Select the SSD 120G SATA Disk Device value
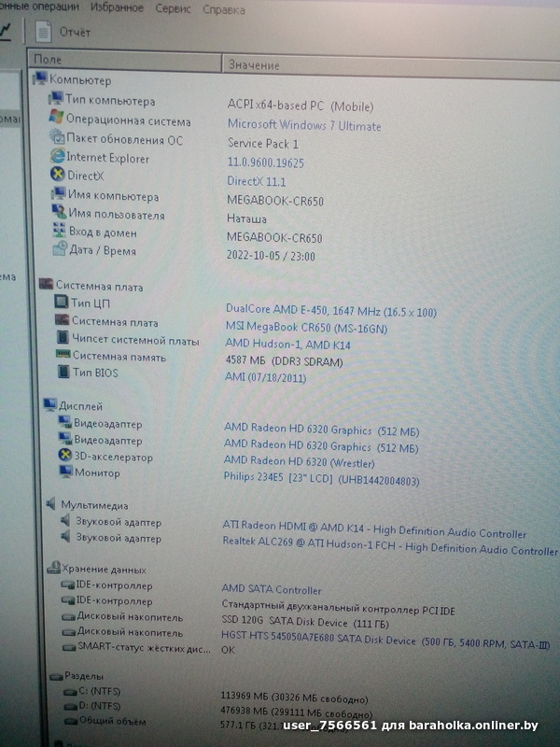This screenshot has width=560, height=747. 305,623
